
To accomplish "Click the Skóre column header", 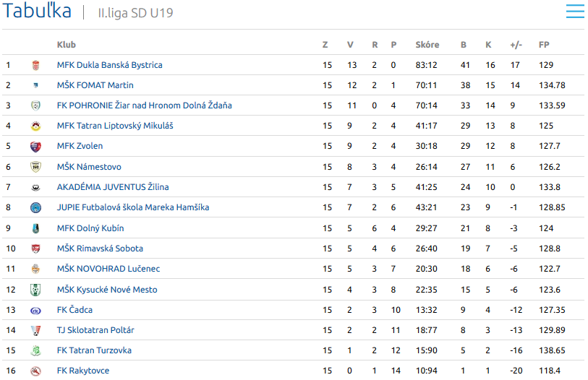I will pyautogui.click(x=427, y=45).
